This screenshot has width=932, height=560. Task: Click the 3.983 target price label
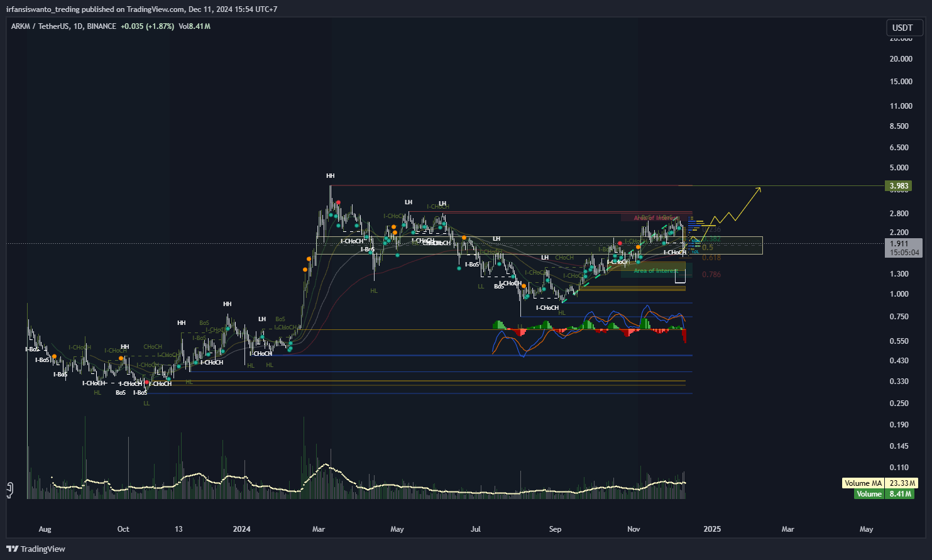pyautogui.click(x=899, y=185)
